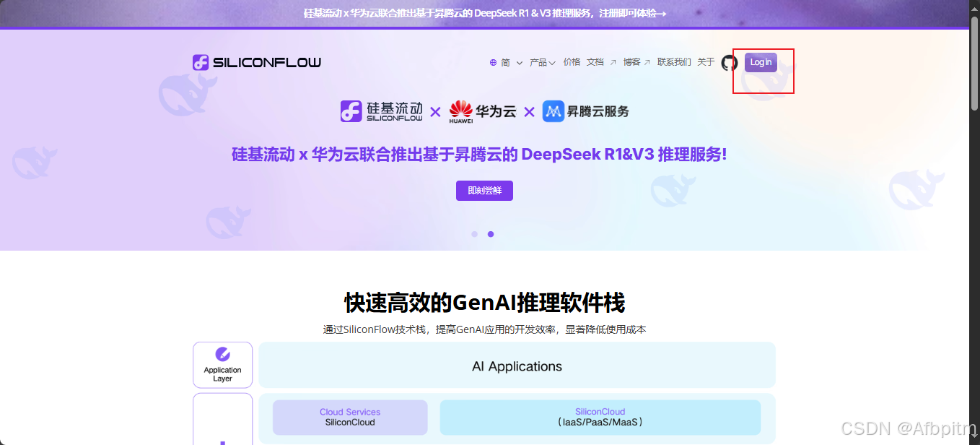Open the 文档 docs link
Screen dimensions: 980x445
pos(601,62)
